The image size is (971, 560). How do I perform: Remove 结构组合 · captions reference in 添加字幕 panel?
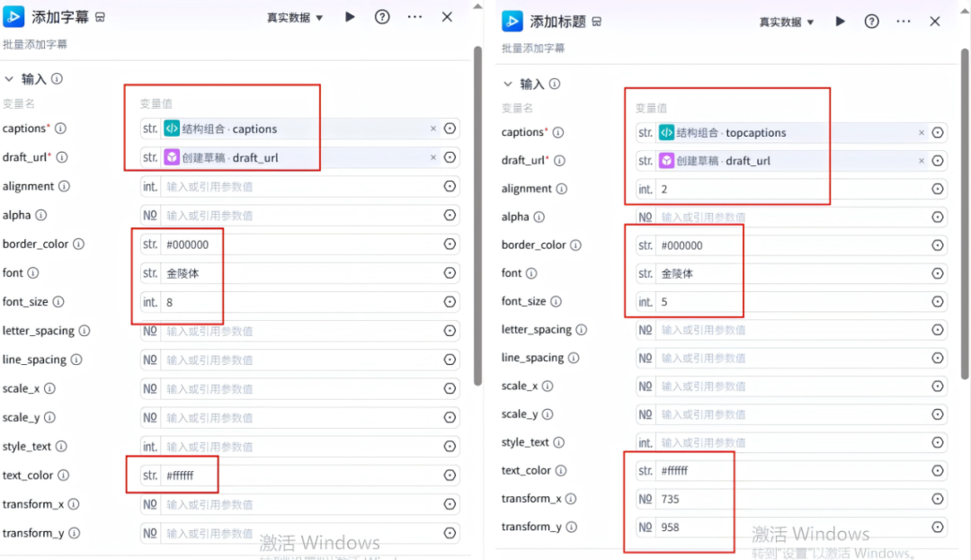(x=432, y=129)
